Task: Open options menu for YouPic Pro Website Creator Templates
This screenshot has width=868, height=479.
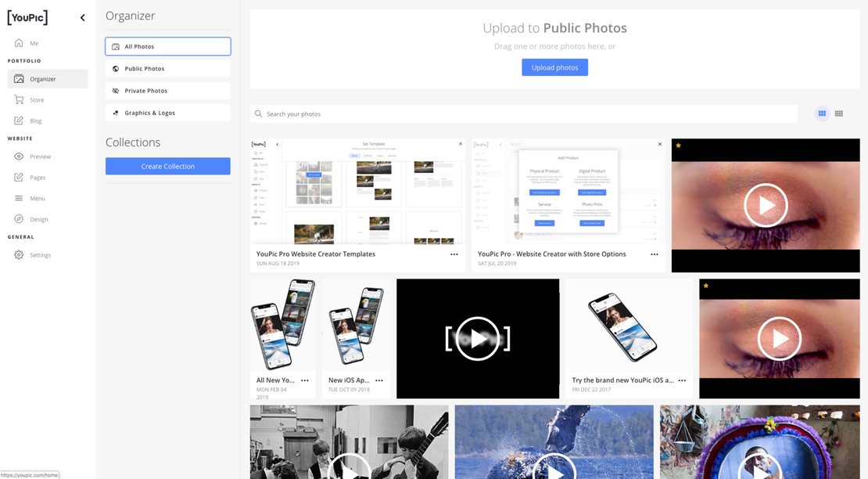Action: [x=454, y=254]
